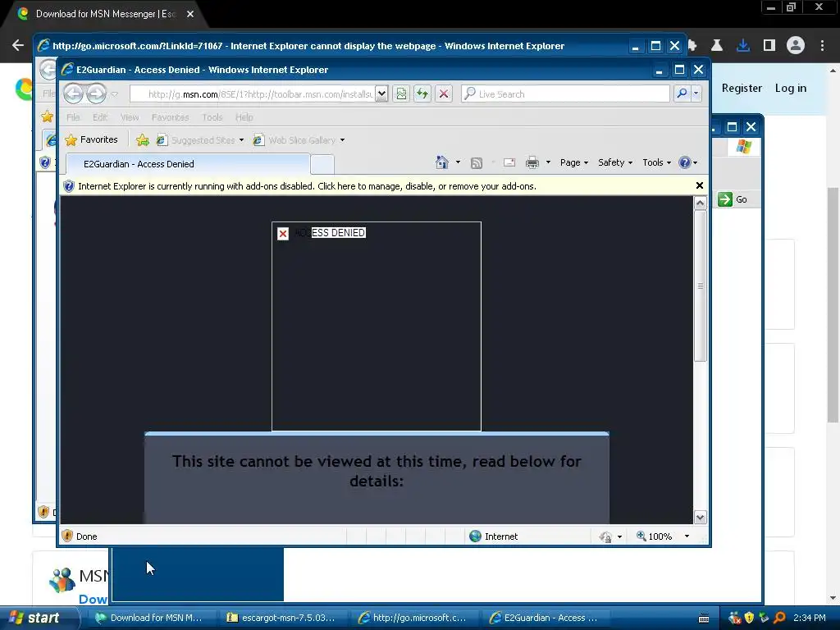Open the File menu
Viewport: 840px width, 630px height.
pyautogui.click(x=73, y=117)
